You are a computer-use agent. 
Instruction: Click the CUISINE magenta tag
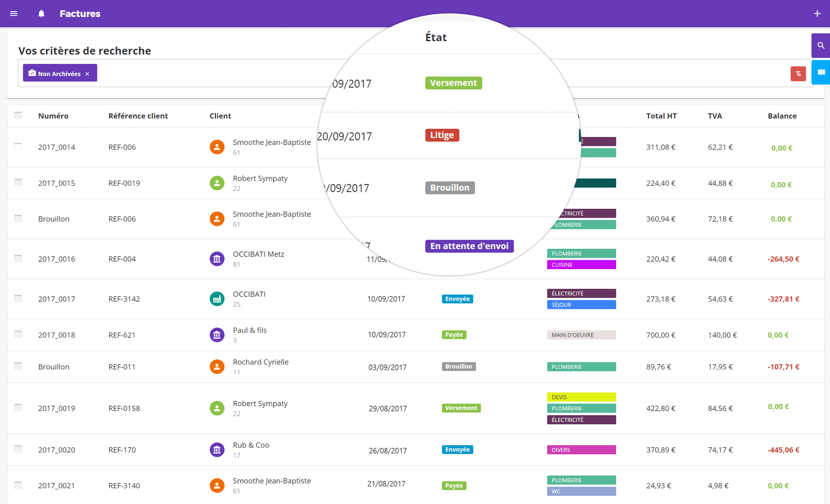581,265
